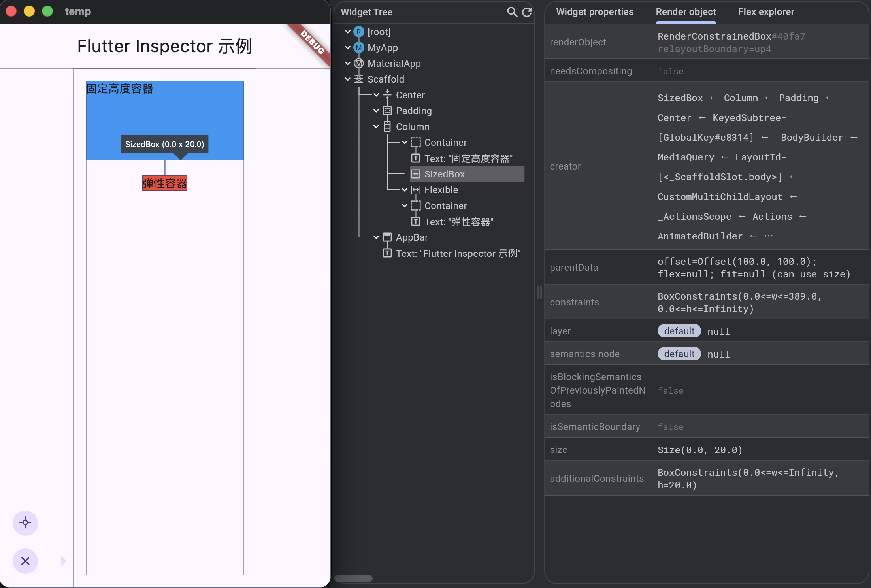
Task: Click the AppBar widget icon
Action: click(387, 237)
